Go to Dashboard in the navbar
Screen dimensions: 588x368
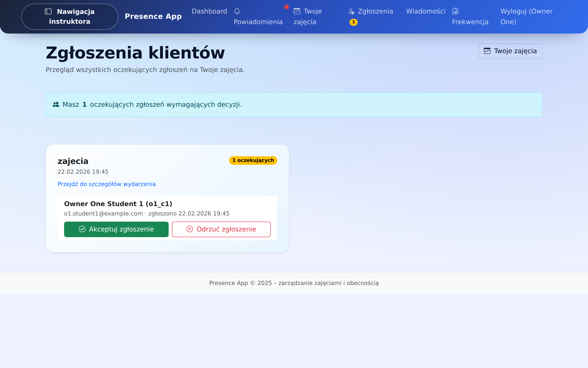click(209, 11)
